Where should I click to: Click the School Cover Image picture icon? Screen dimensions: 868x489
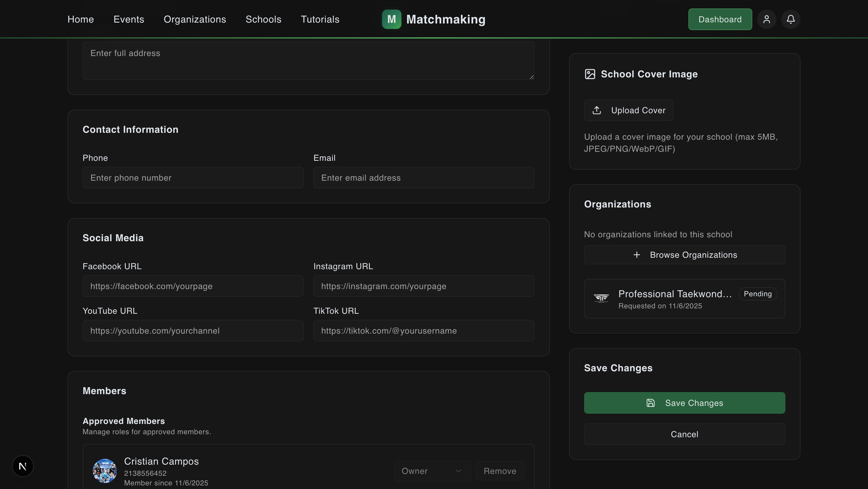click(590, 74)
